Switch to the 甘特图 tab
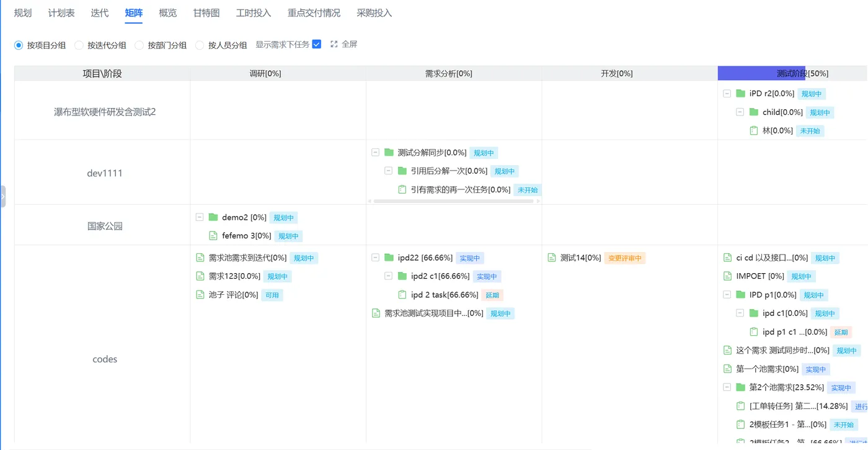Screen dimensions: 868x450 coord(206,13)
